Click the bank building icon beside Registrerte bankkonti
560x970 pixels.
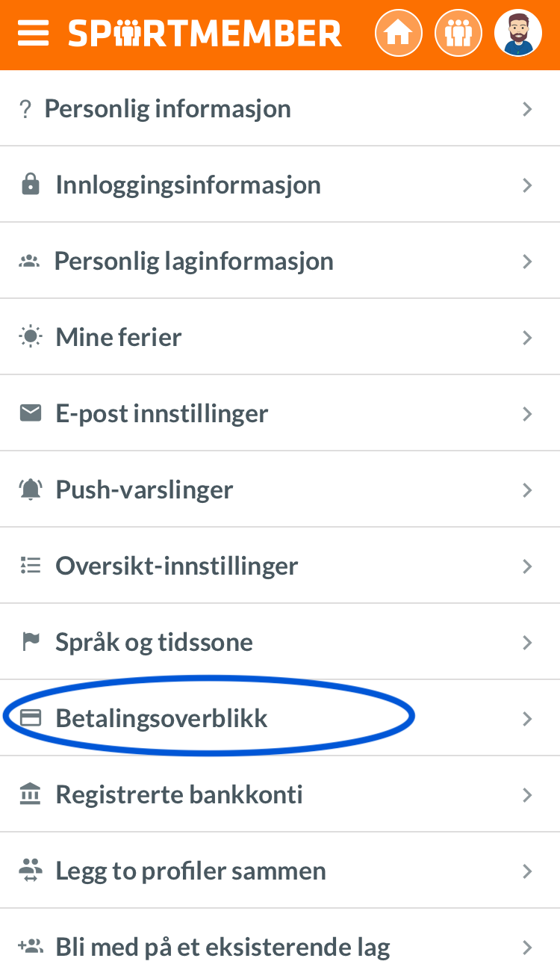30,794
